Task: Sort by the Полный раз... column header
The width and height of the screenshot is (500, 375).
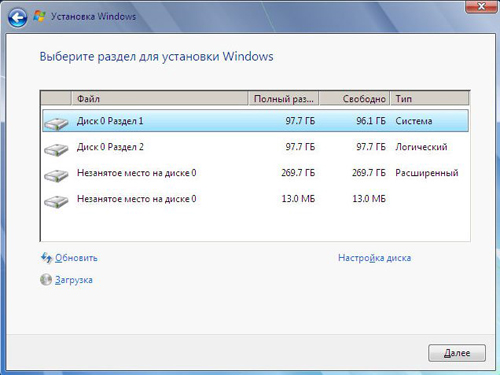Action: 283,99
